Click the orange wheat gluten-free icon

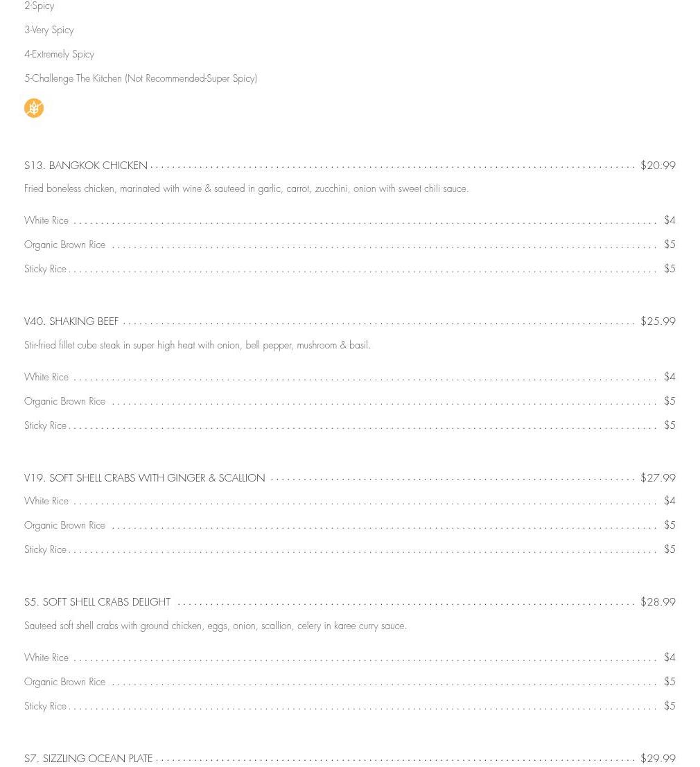(34, 108)
